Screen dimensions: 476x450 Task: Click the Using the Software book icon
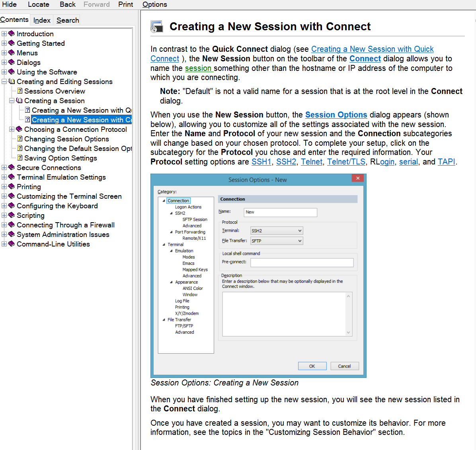[x=12, y=72]
